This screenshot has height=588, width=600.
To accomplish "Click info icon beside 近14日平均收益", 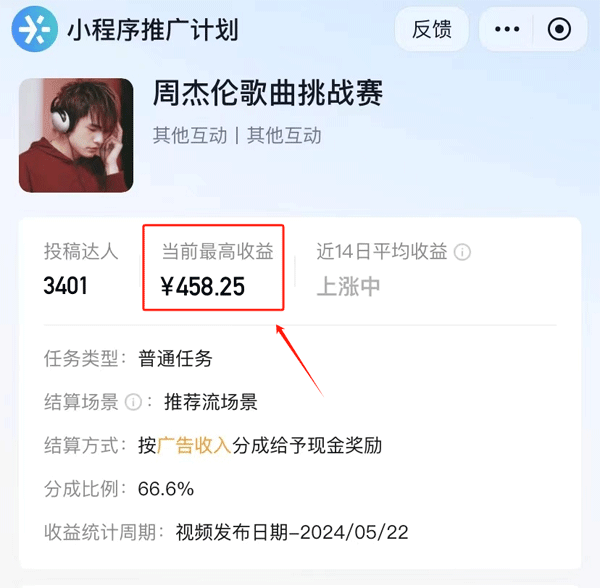I will [462, 252].
